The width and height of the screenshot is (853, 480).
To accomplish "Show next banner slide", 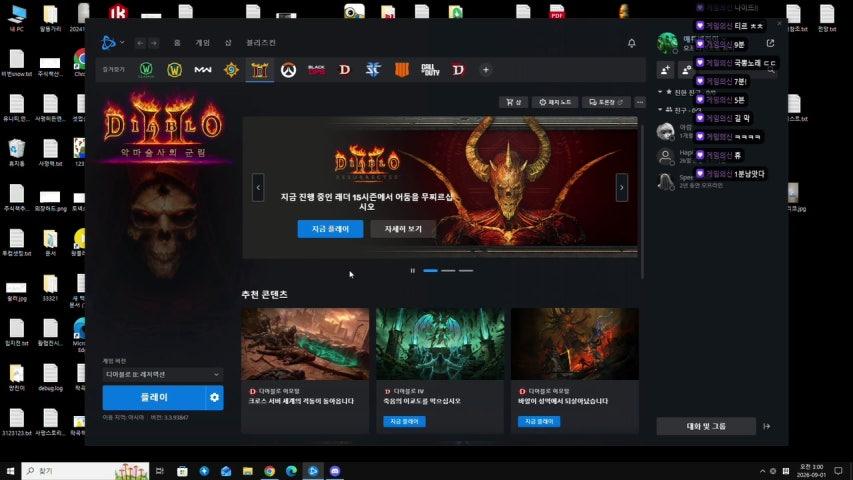I will (x=622, y=188).
